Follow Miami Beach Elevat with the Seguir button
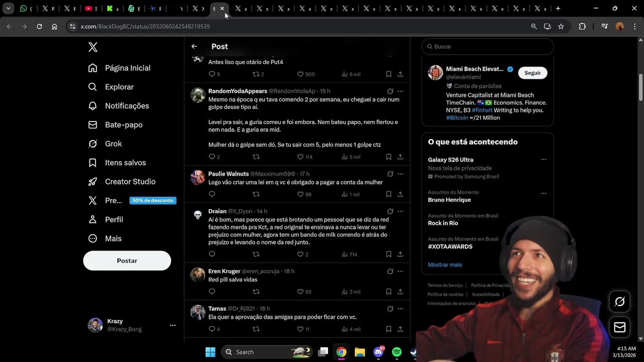 (x=532, y=73)
